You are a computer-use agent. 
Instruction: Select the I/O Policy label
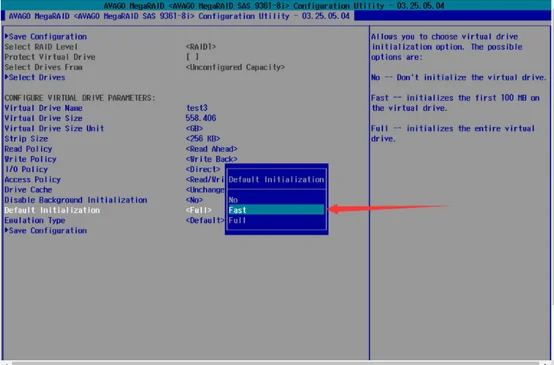(26, 170)
